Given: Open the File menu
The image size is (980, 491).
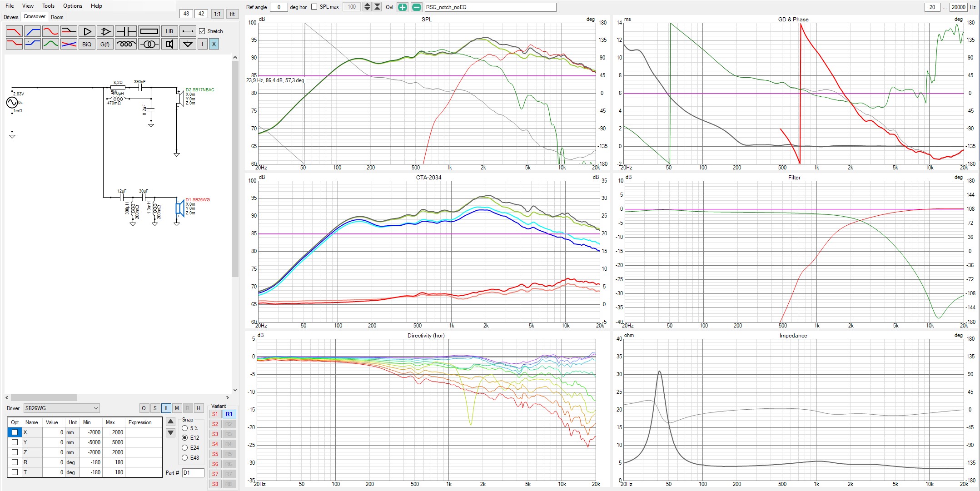Looking at the screenshot, I should coord(10,6).
